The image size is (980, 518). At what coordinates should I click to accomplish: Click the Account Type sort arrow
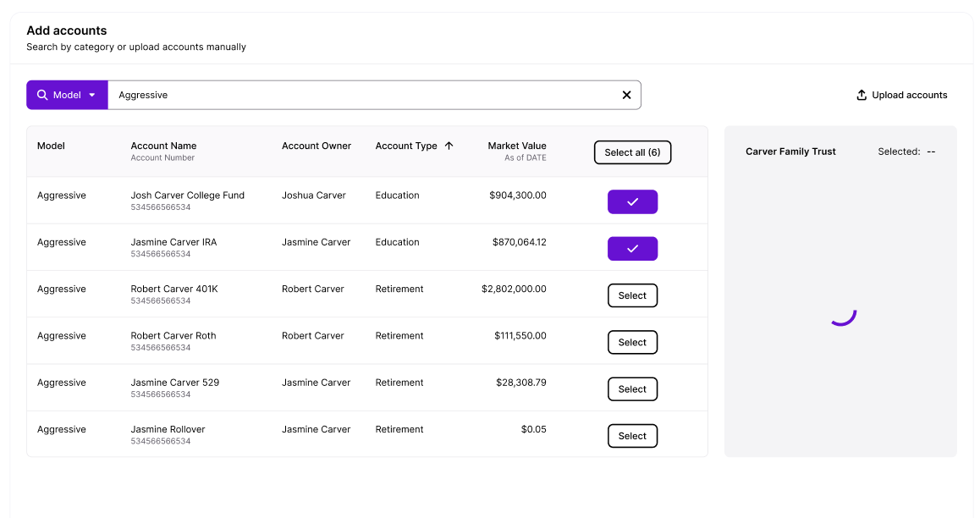tap(449, 146)
